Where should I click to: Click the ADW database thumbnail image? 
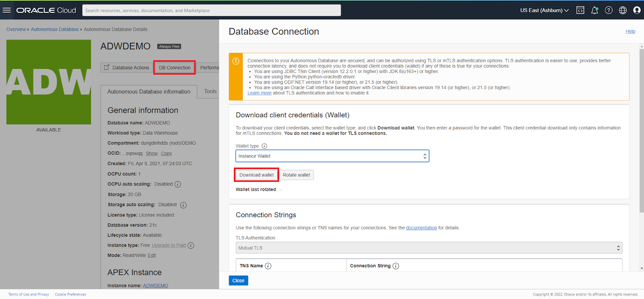(49, 82)
